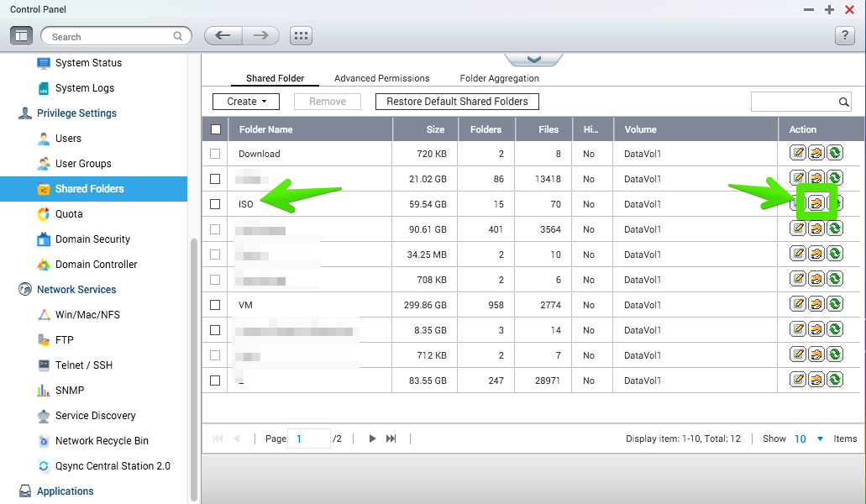This screenshot has height=504, width=866.
Task: Go to the next page arrow
Action: [x=372, y=438]
